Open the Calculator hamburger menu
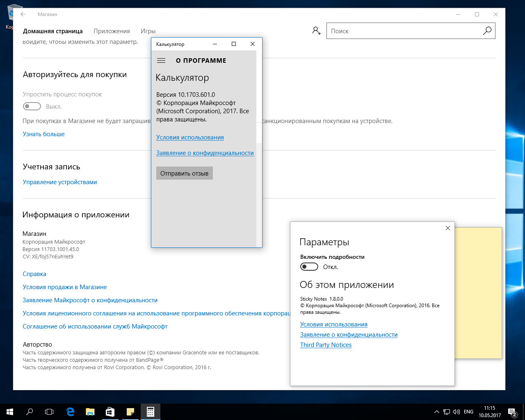The width and height of the screenshot is (525, 420). [161, 60]
